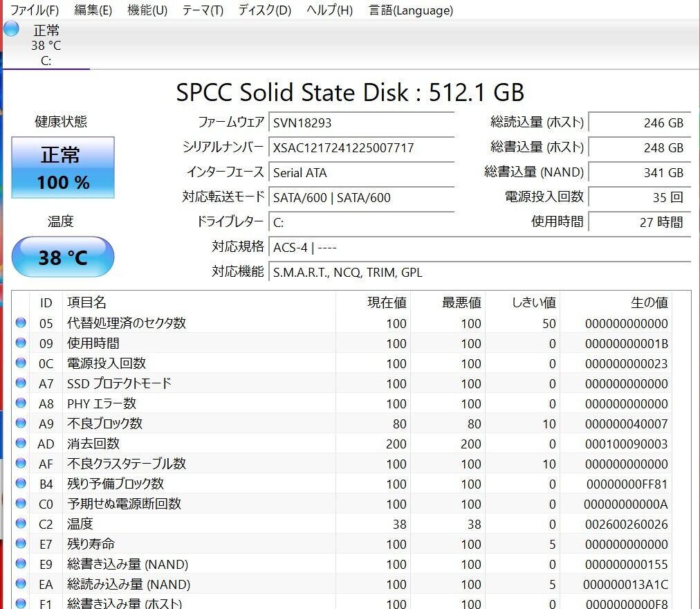Screen dimensions: 700x609
Task: Click the 生の値 column header
Action: 649,302
